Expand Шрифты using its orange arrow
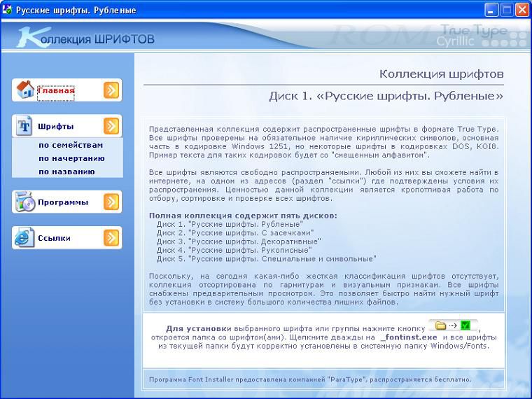532x399 pixels. click(x=111, y=126)
